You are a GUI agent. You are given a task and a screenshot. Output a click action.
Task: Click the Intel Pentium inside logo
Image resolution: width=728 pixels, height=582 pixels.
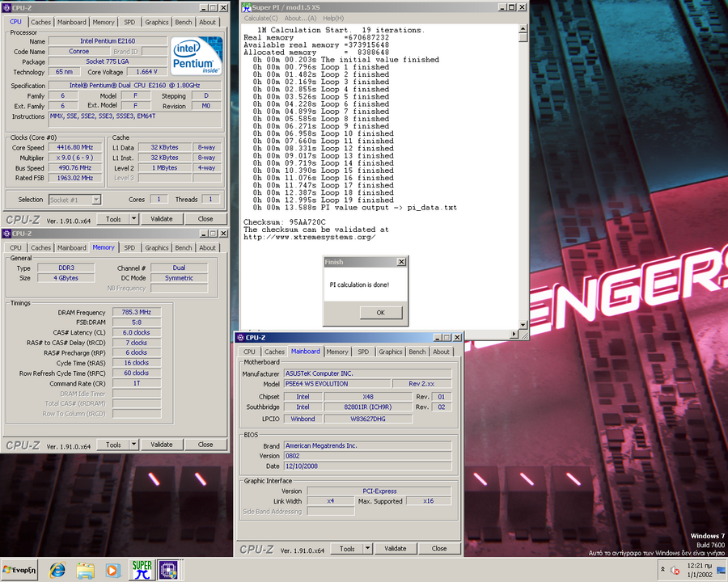pos(197,56)
